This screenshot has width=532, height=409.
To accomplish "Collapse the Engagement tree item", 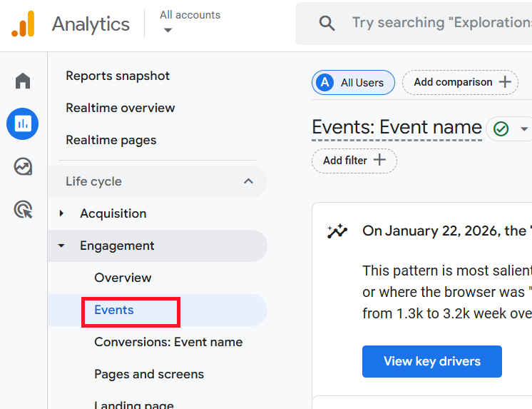I will 62,246.
